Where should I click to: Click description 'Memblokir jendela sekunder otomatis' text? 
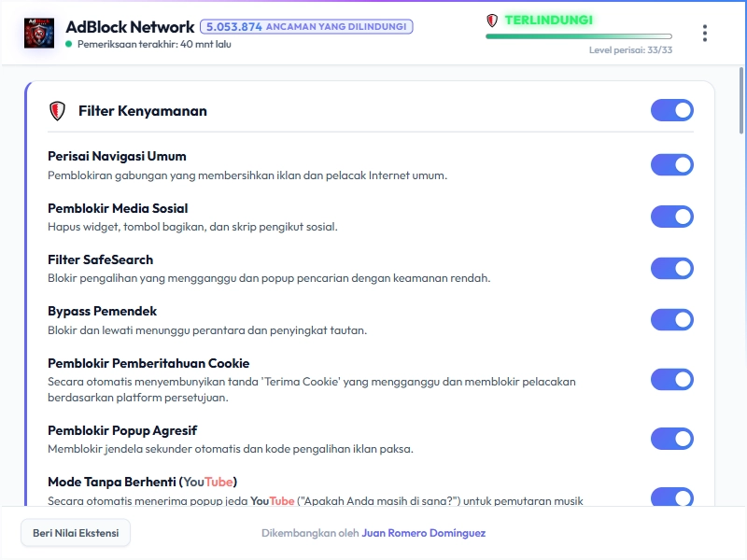[231, 449]
